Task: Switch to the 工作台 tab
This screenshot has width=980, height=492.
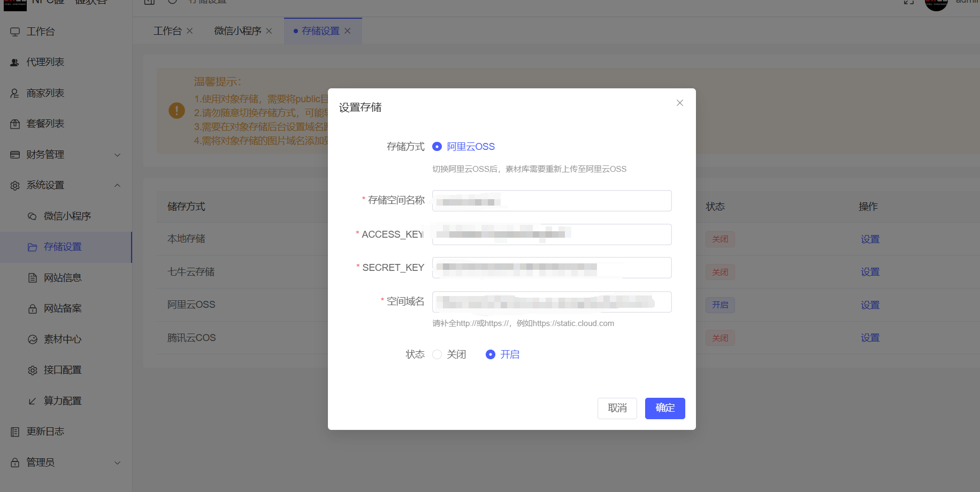Action: [167, 31]
